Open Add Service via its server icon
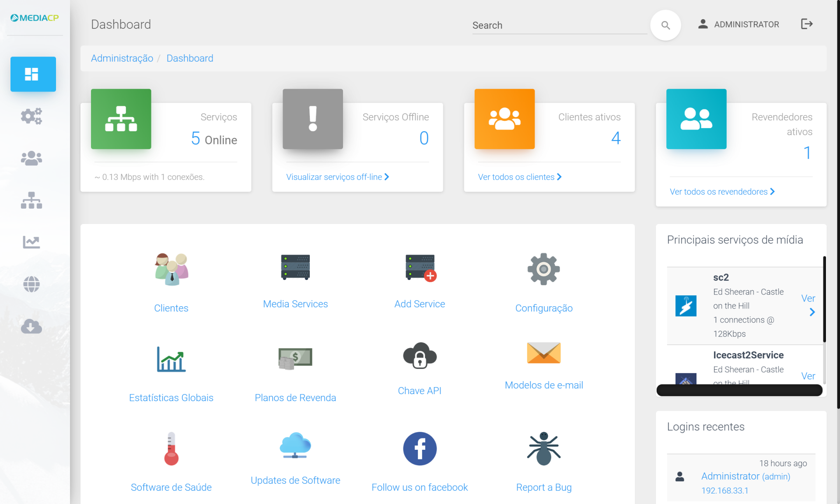This screenshot has height=504, width=840. click(419, 268)
